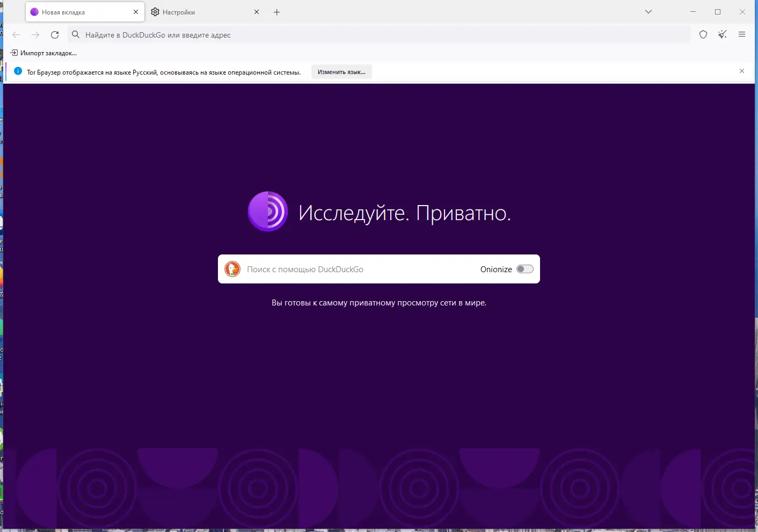Switch to the Настройки tab
This screenshot has width=758, height=532.
coord(205,12)
